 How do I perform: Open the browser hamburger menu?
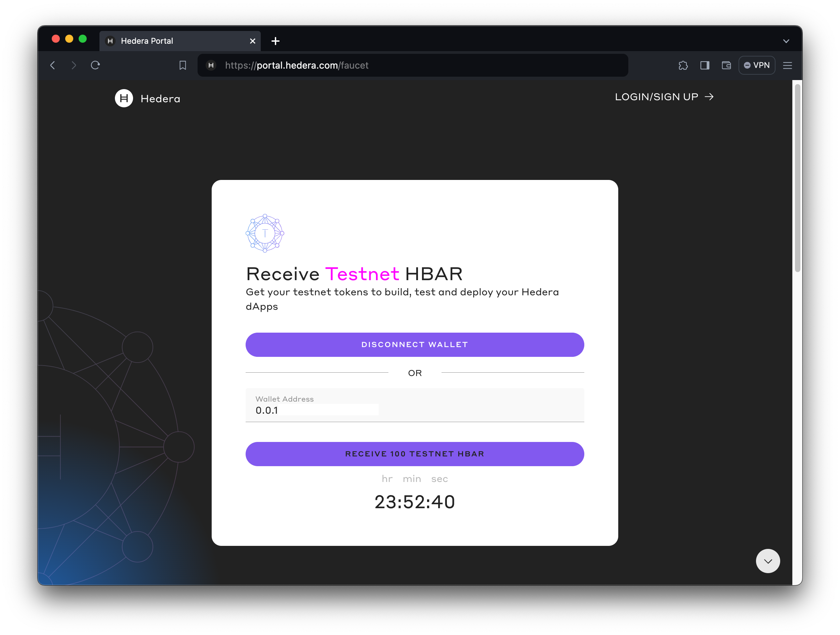[787, 65]
